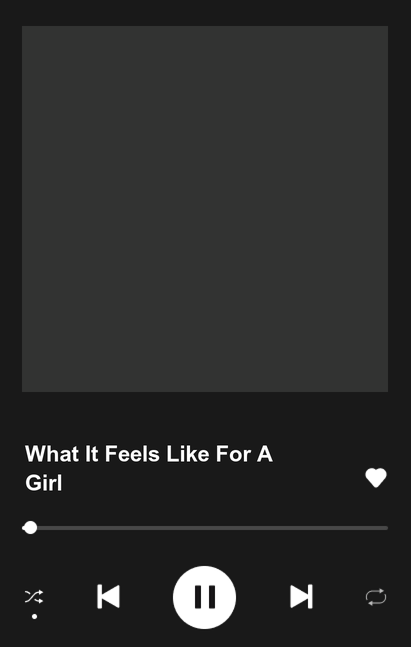Click the song title What It Feels Like For A Girl

click(x=149, y=468)
